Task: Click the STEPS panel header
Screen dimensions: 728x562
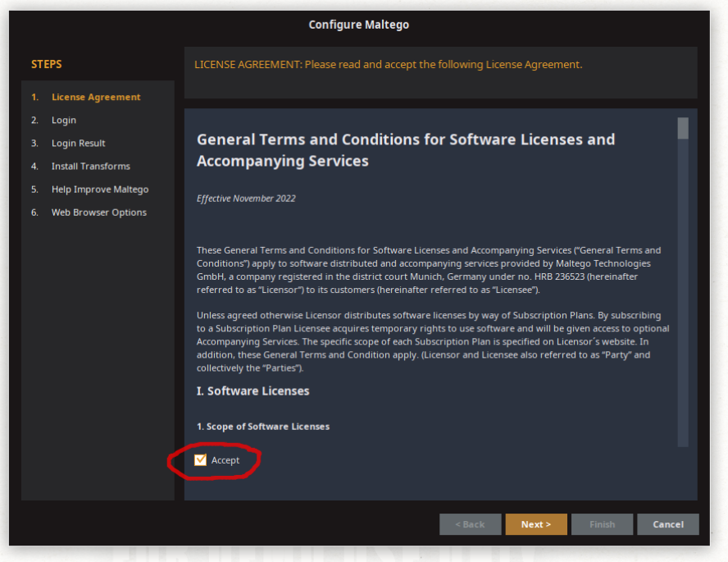Action: [47, 64]
